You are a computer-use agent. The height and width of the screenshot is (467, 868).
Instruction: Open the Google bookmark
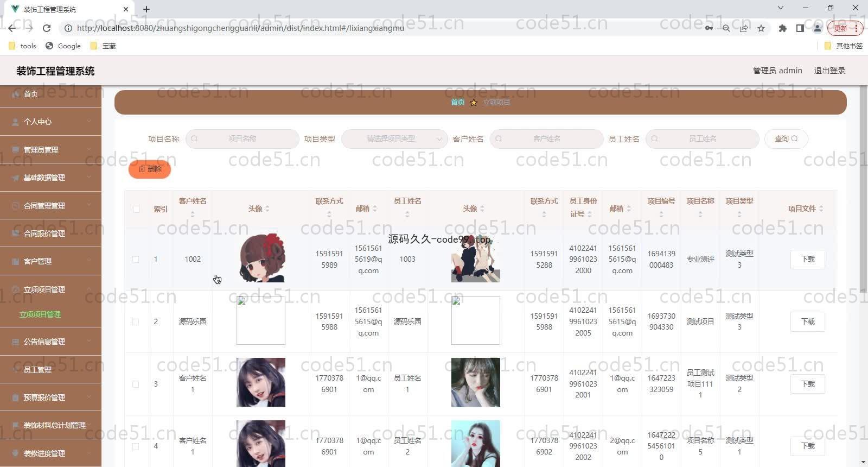tap(63, 46)
